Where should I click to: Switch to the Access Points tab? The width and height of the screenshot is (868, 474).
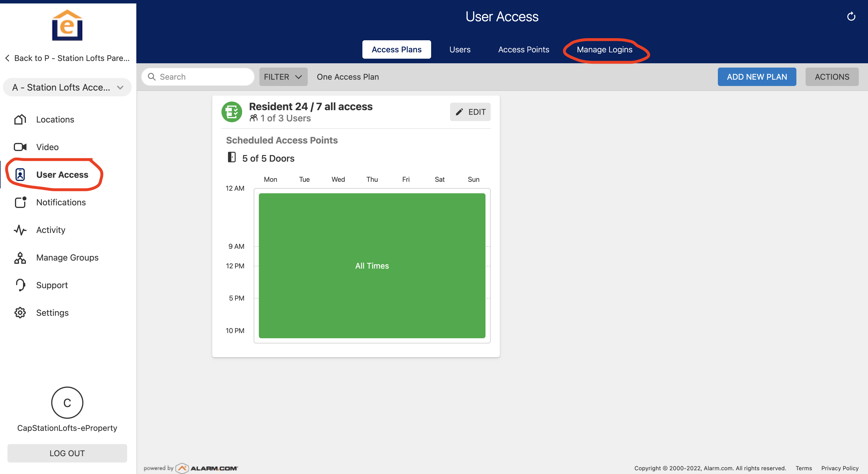pos(523,49)
